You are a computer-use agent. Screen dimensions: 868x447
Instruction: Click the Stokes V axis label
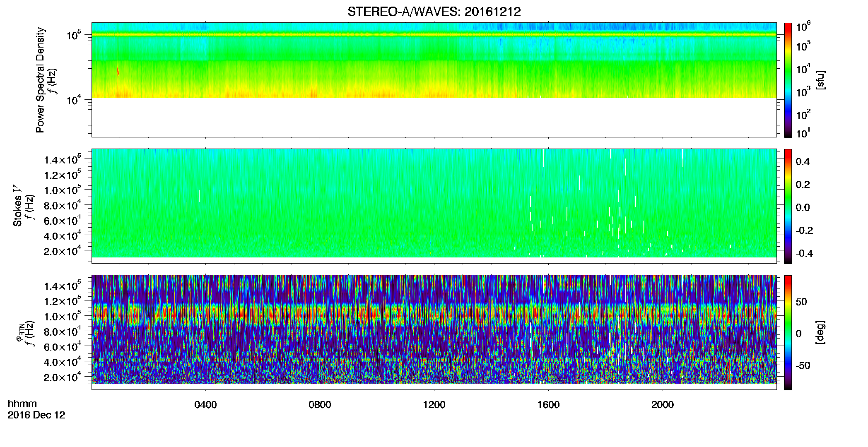pyautogui.click(x=17, y=206)
